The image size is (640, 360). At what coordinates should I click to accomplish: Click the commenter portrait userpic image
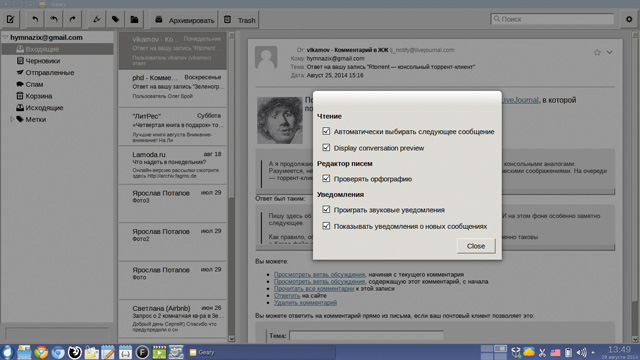coord(280,120)
